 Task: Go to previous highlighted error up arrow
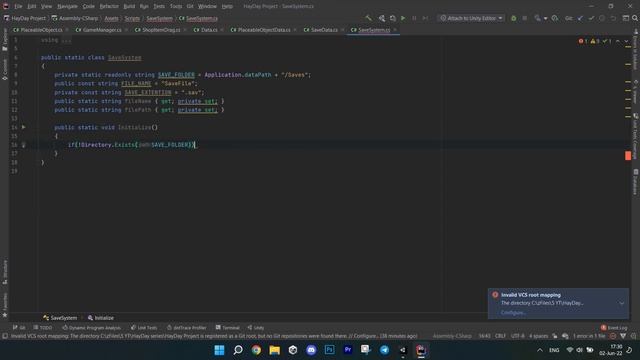[x=618, y=41]
